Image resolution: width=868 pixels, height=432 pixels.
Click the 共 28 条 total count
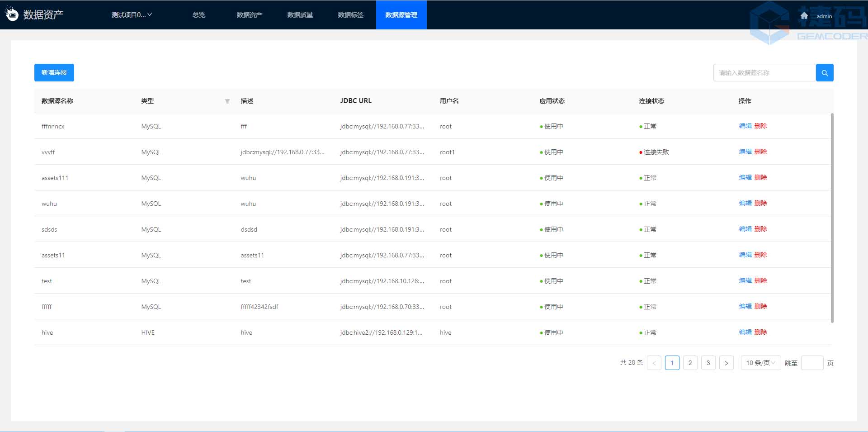[631, 362]
